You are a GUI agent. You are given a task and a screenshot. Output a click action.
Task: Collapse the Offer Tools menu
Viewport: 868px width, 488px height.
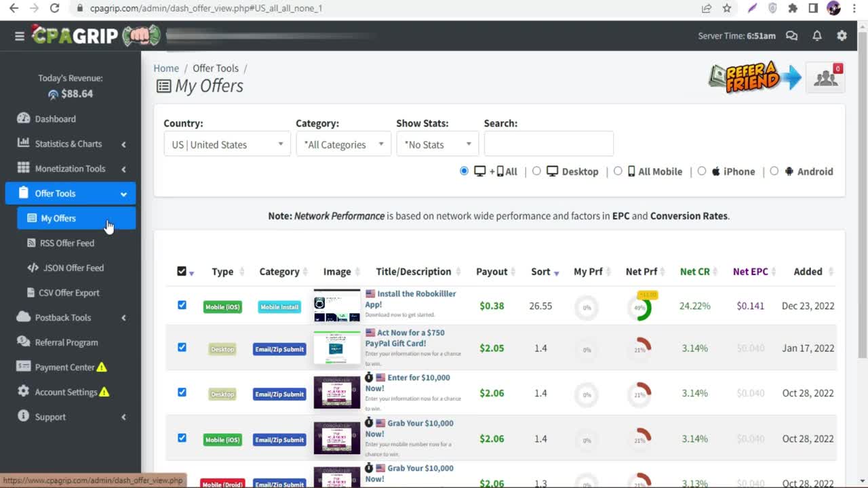[x=71, y=193]
